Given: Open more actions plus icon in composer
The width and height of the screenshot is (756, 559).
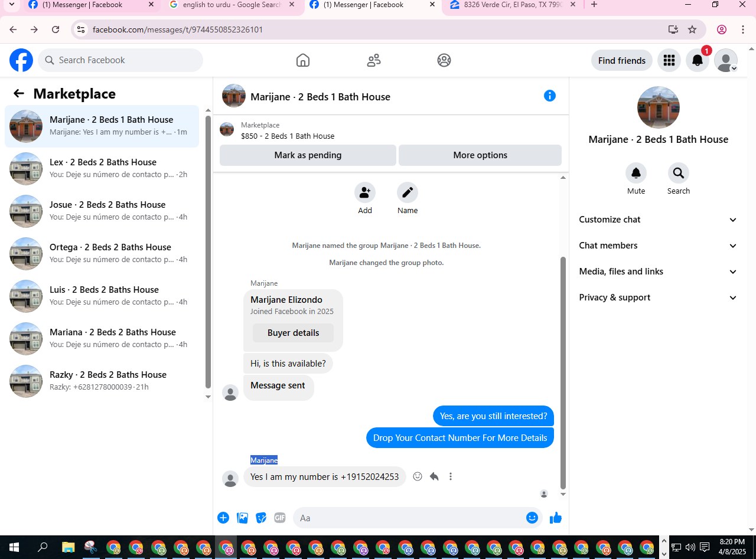Looking at the screenshot, I should pos(223,518).
